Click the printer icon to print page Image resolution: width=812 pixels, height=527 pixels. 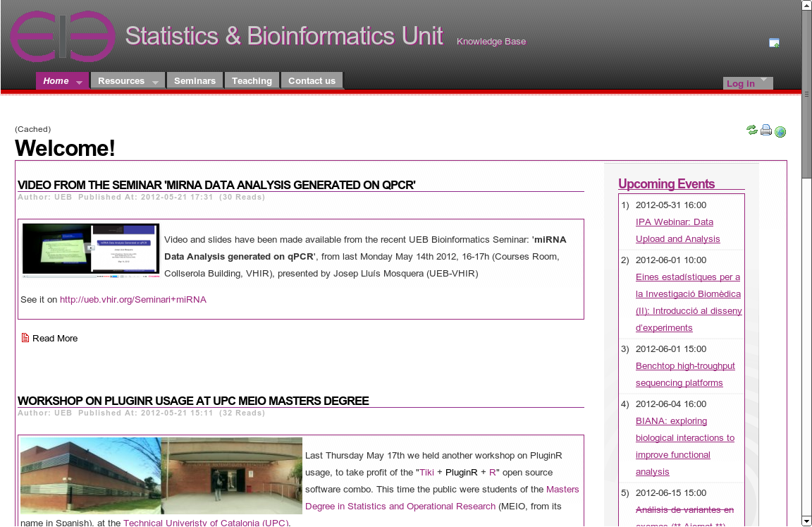point(766,130)
